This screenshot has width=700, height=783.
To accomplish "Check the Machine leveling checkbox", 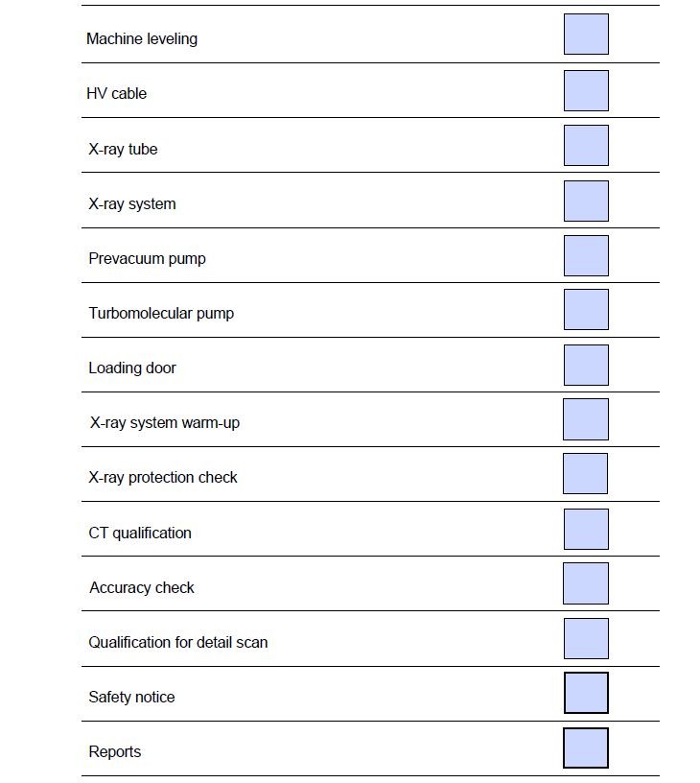I will pyautogui.click(x=586, y=35).
